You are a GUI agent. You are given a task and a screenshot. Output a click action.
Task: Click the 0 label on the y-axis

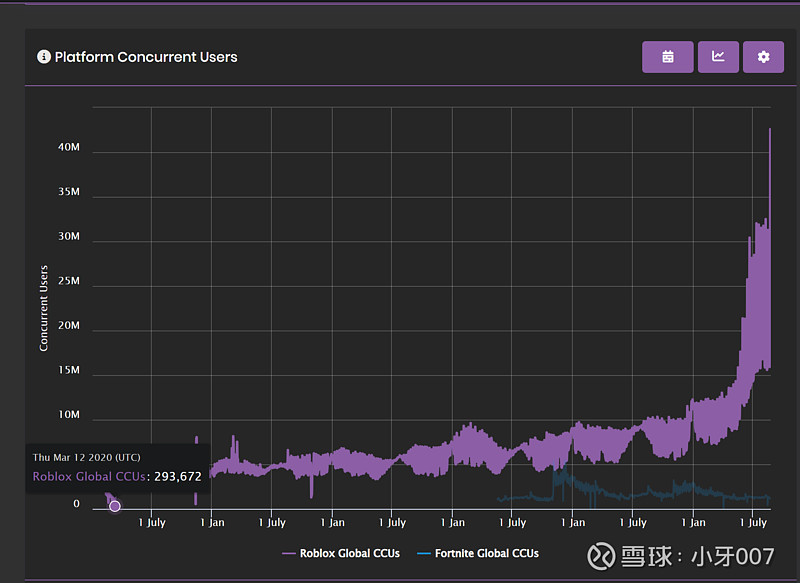coord(76,505)
